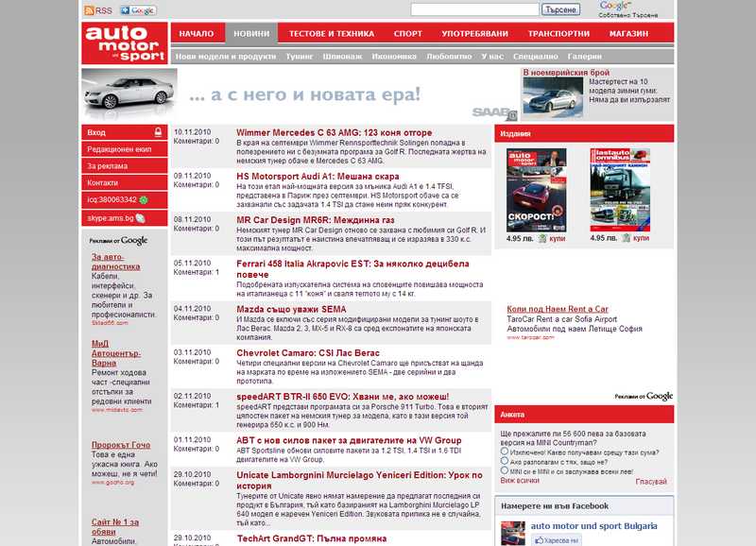Click the RSS feed icon
Viewport: 756px width, 546px height.
click(89, 10)
